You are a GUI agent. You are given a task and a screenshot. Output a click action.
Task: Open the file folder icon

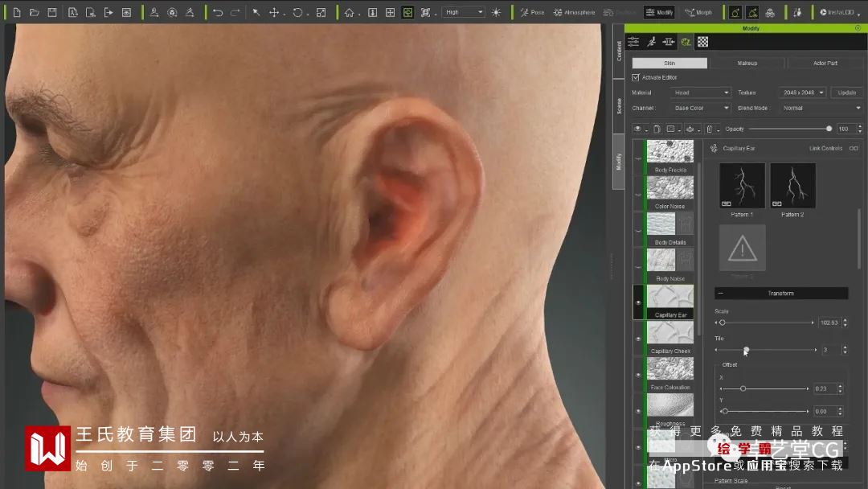click(34, 12)
